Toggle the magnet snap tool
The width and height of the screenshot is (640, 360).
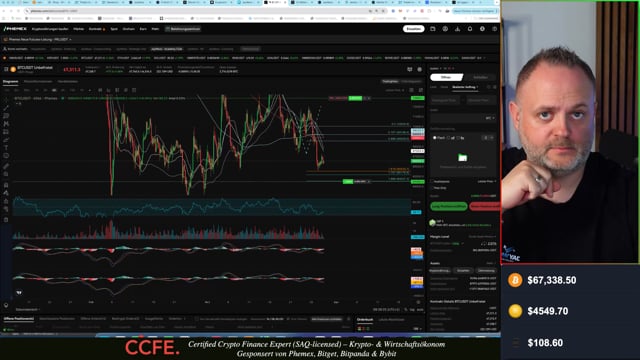[x=6, y=185]
